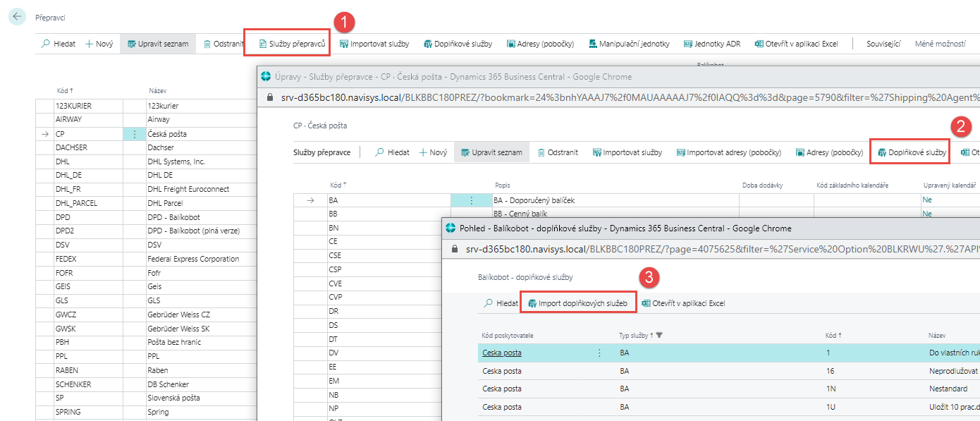Image resolution: width=980 pixels, height=421 pixels.
Task: Open row options for BA service row
Action: click(x=471, y=200)
